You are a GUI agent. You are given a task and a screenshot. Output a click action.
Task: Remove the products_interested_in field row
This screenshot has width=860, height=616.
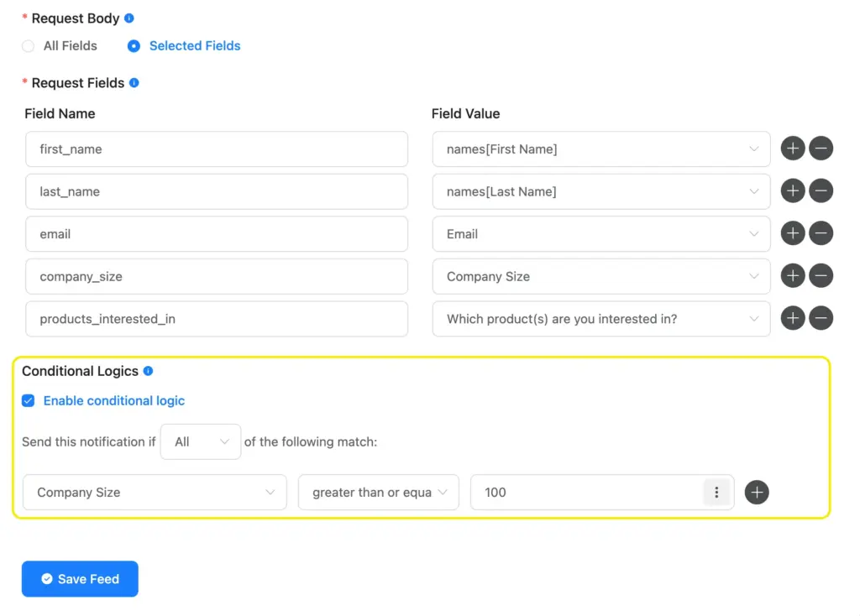[x=821, y=318]
